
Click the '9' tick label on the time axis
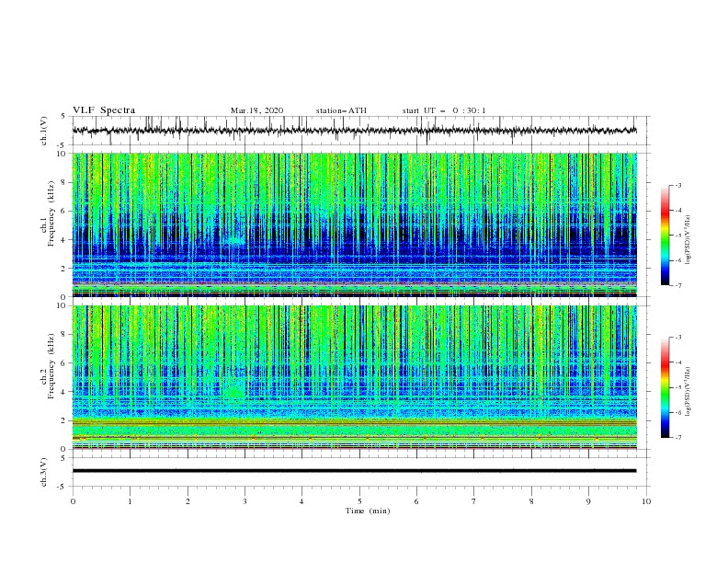(588, 501)
